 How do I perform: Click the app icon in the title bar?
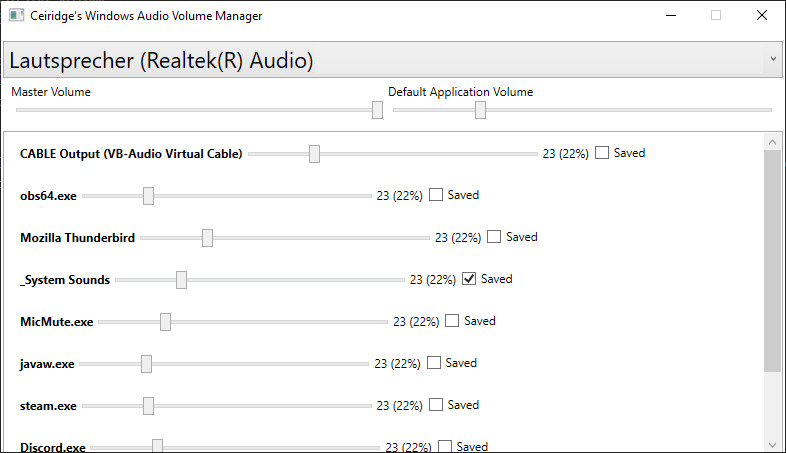pos(17,16)
